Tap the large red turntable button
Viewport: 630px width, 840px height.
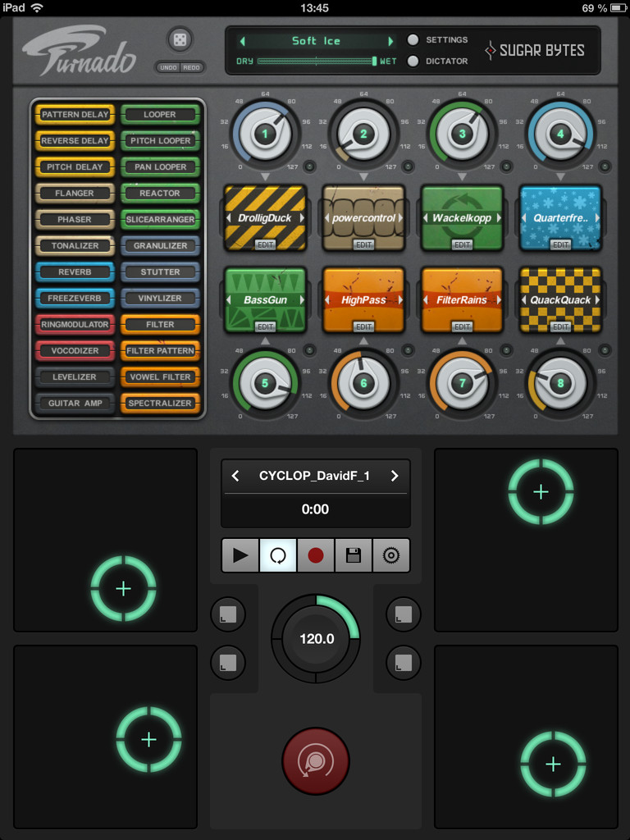(x=316, y=760)
